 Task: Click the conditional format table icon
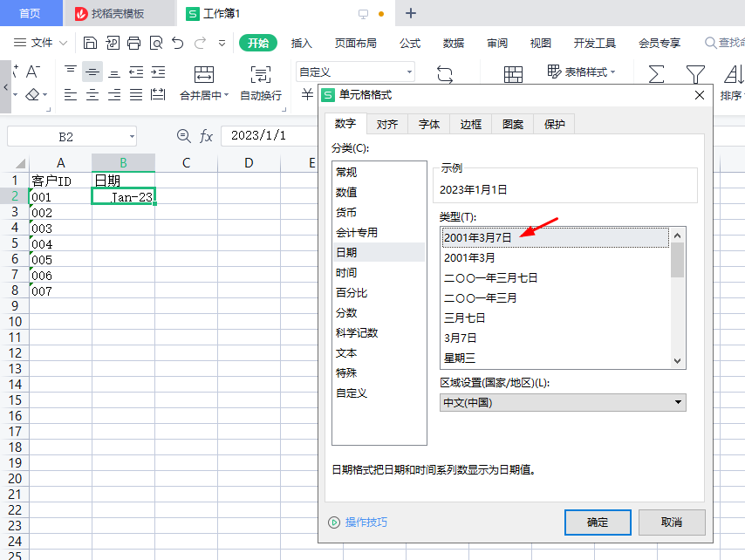513,74
